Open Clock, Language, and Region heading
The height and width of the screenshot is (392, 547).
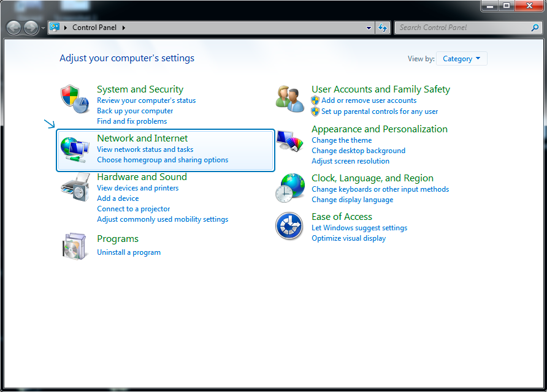[x=373, y=178]
